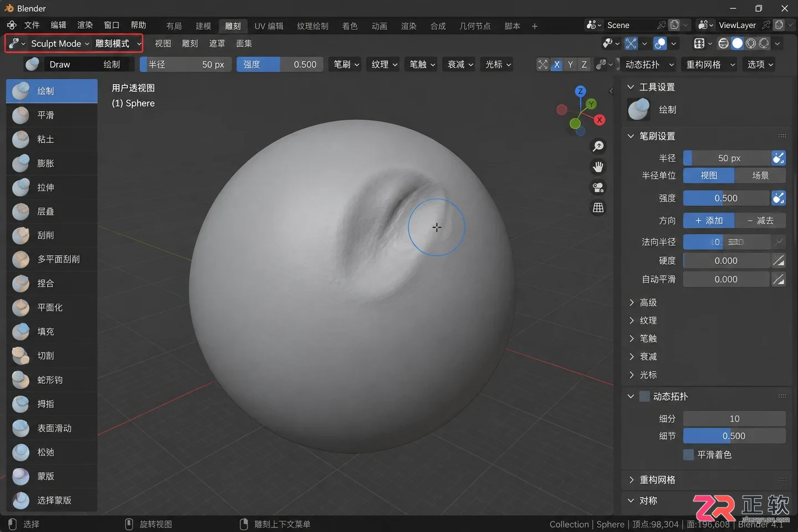The height and width of the screenshot is (532, 798).
Task: Set 方向 to 减去
Action: pos(760,221)
